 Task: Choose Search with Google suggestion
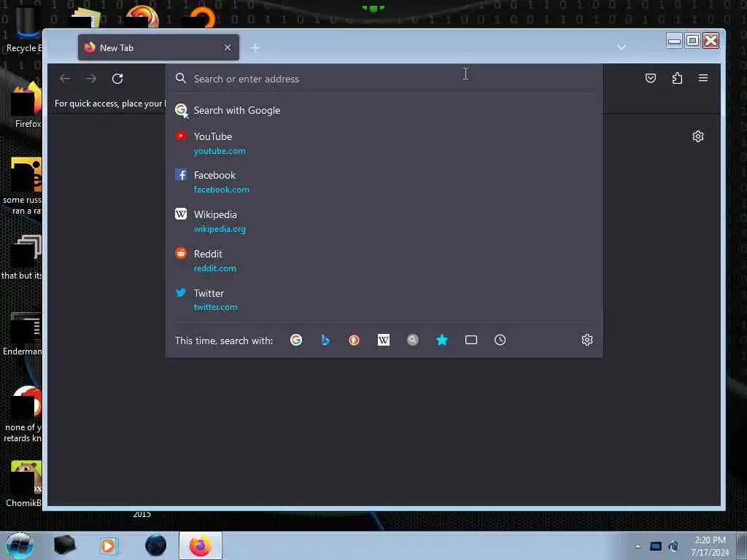(x=384, y=111)
